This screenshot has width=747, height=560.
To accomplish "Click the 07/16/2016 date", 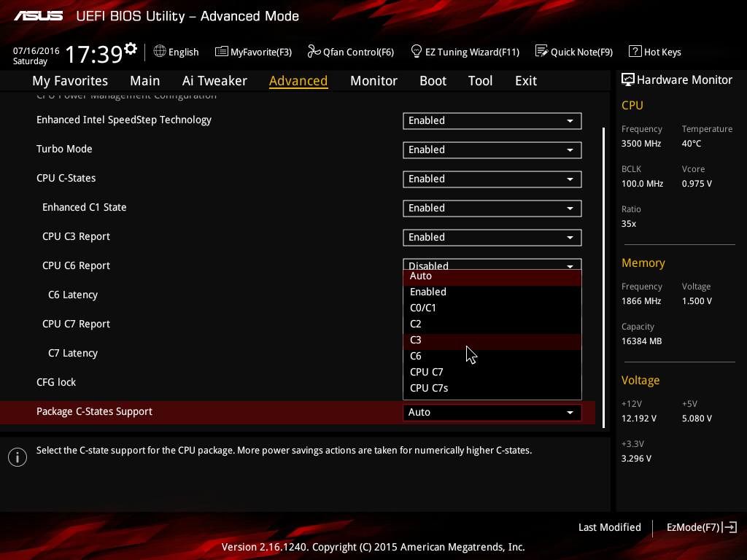I will 36,50.
